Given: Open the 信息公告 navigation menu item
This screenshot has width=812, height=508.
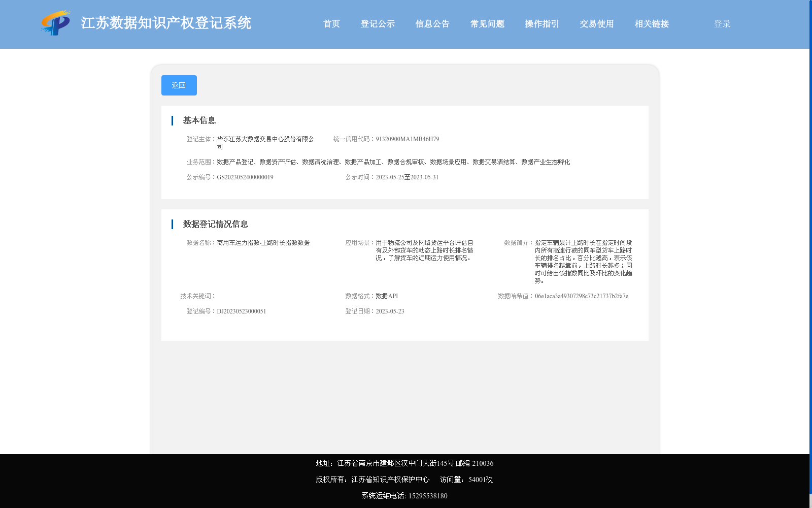Looking at the screenshot, I should pyautogui.click(x=432, y=24).
